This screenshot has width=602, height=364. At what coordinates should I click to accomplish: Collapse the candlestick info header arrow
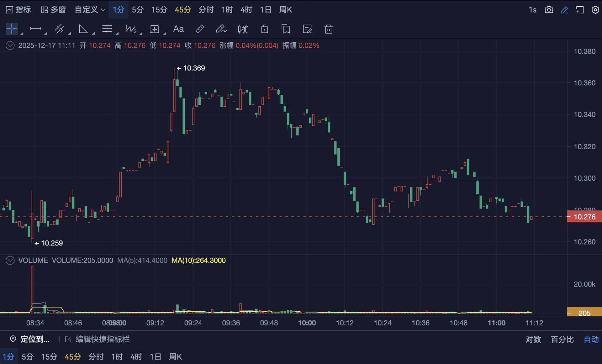10,45
